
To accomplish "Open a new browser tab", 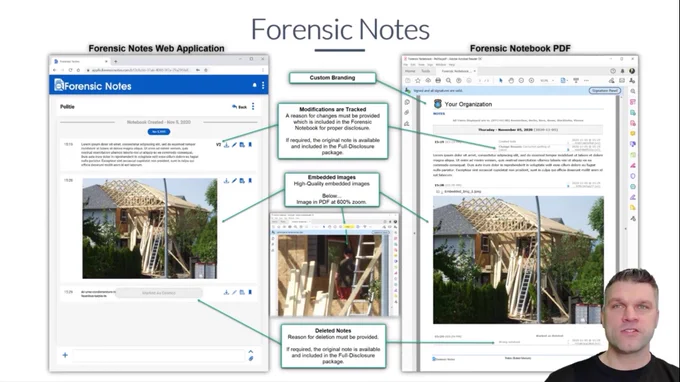I will click(115, 61).
